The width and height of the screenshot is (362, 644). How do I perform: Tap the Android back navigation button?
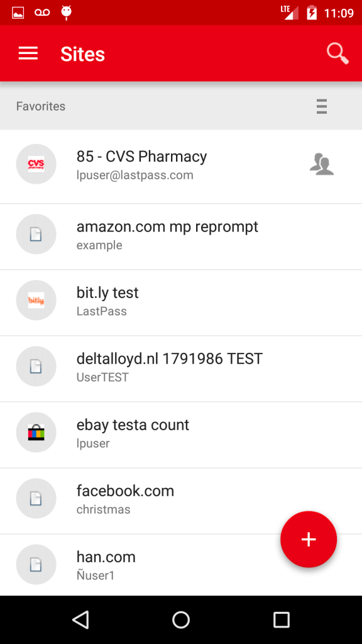(80, 619)
